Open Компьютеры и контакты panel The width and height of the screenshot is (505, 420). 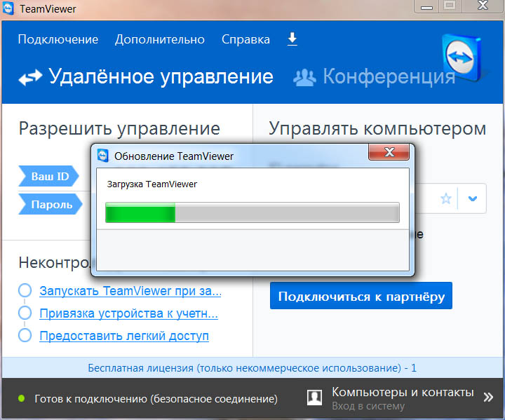pos(403,392)
